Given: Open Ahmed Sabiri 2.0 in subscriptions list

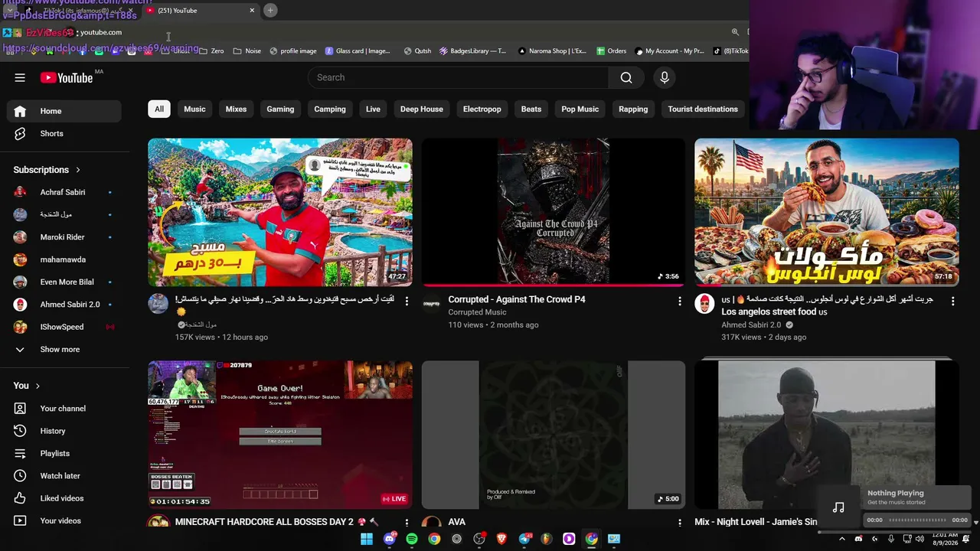Looking at the screenshot, I should coord(64,305).
